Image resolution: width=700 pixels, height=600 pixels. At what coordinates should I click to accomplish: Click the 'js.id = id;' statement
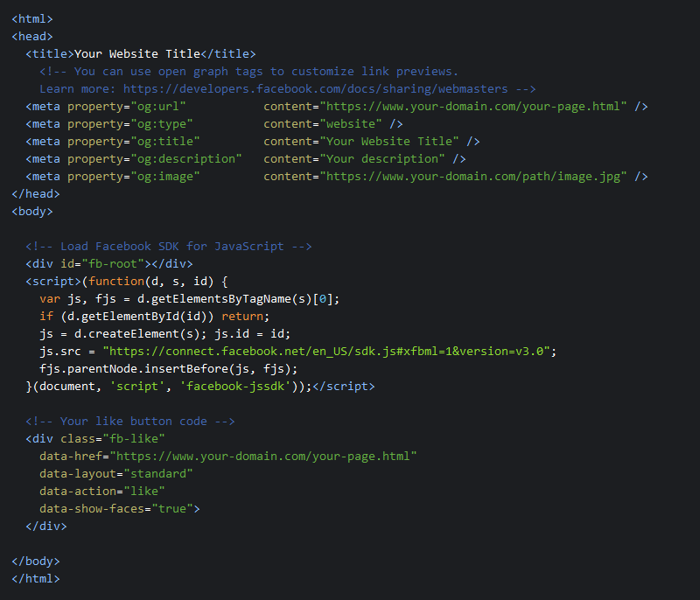tap(253, 334)
